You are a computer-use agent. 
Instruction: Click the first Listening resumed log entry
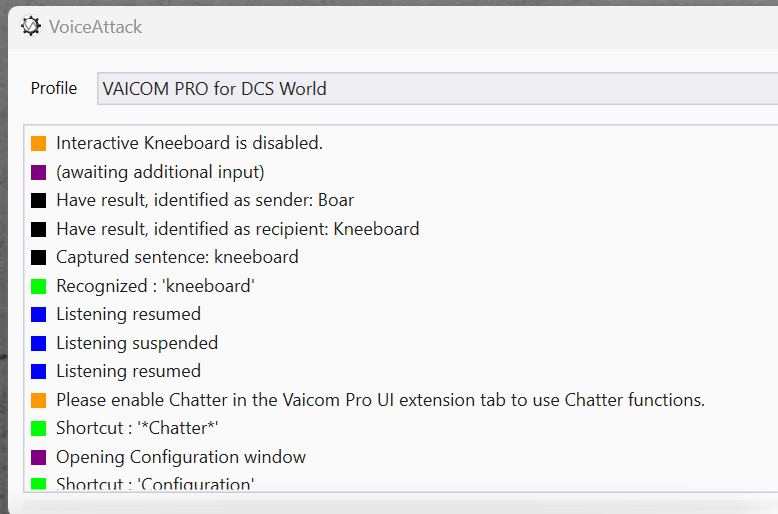click(x=129, y=314)
